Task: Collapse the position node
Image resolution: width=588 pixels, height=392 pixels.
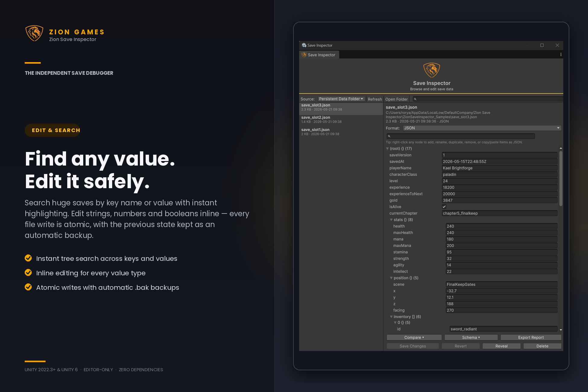Action: click(391, 278)
